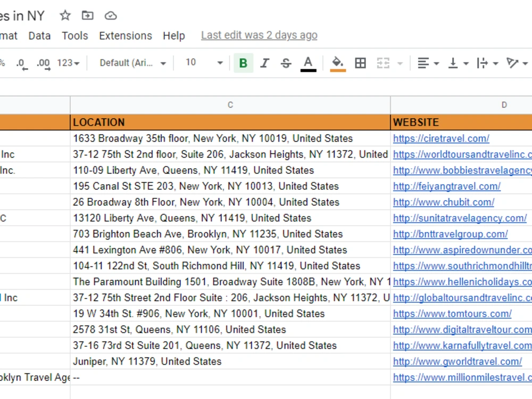This screenshot has width=532, height=399.
Task: Open southrichmondhill link
Action: pos(462,266)
